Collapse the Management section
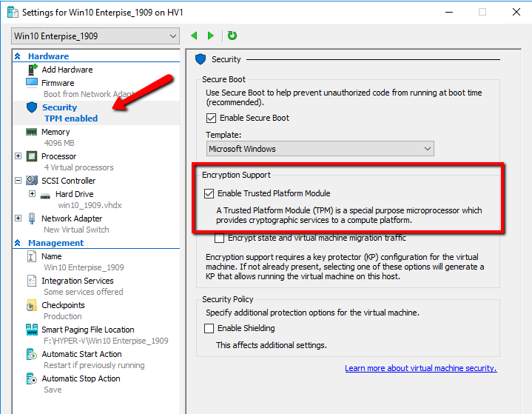Image resolution: width=532 pixels, height=414 pixels. click(x=18, y=243)
